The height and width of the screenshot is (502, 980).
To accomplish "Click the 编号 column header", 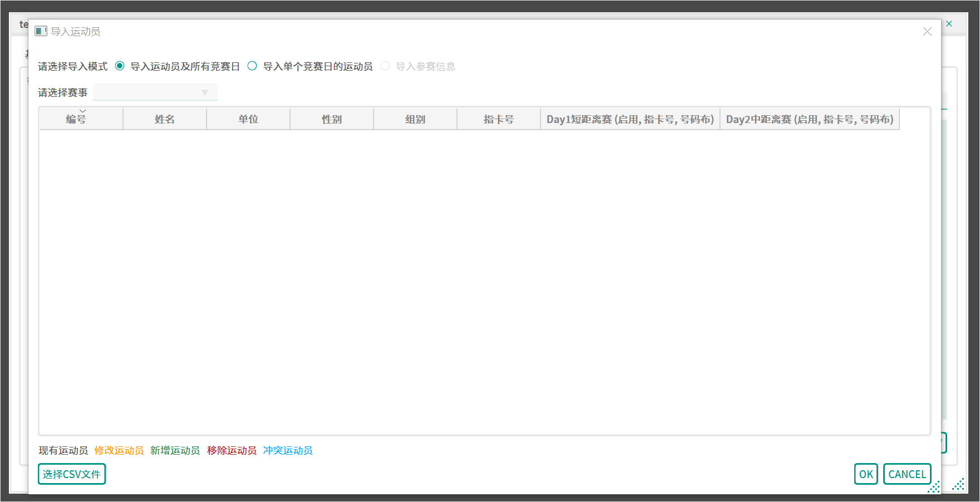I will click(x=76, y=120).
